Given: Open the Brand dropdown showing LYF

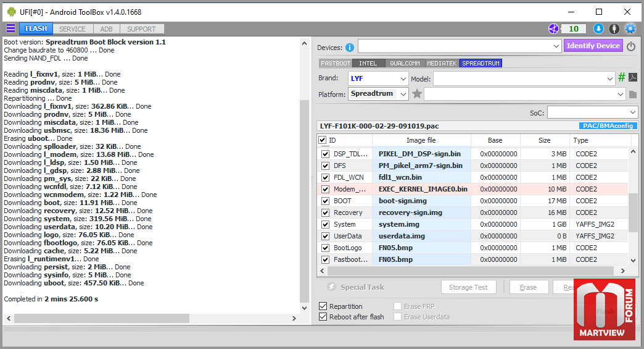Looking at the screenshot, I should pyautogui.click(x=378, y=78).
